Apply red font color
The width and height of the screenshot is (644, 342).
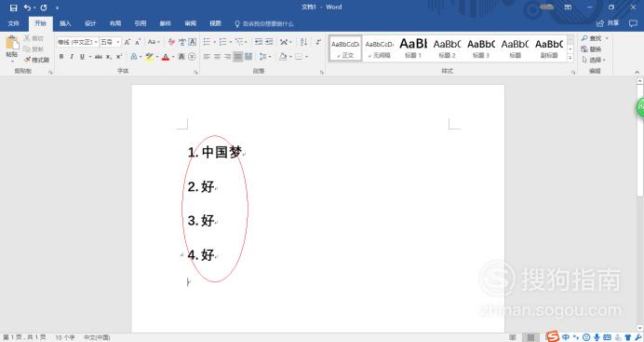click(x=166, y=57)
